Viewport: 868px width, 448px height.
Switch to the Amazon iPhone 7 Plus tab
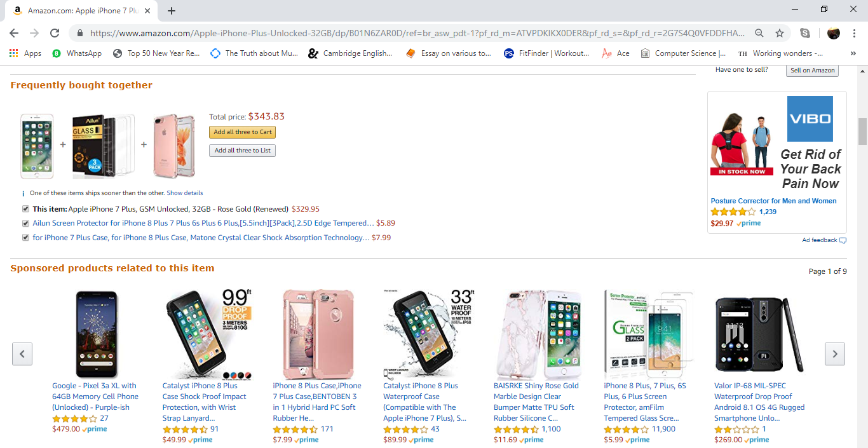click(83, 11)
